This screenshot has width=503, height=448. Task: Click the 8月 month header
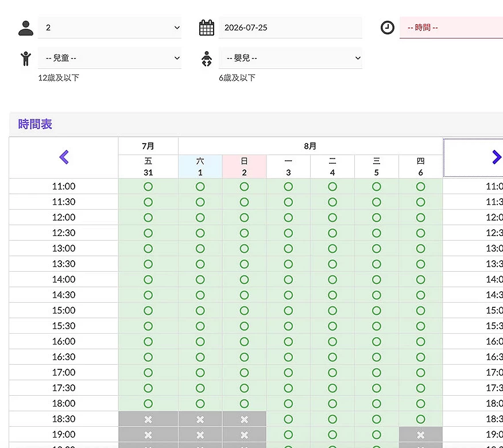pos(310,146)
